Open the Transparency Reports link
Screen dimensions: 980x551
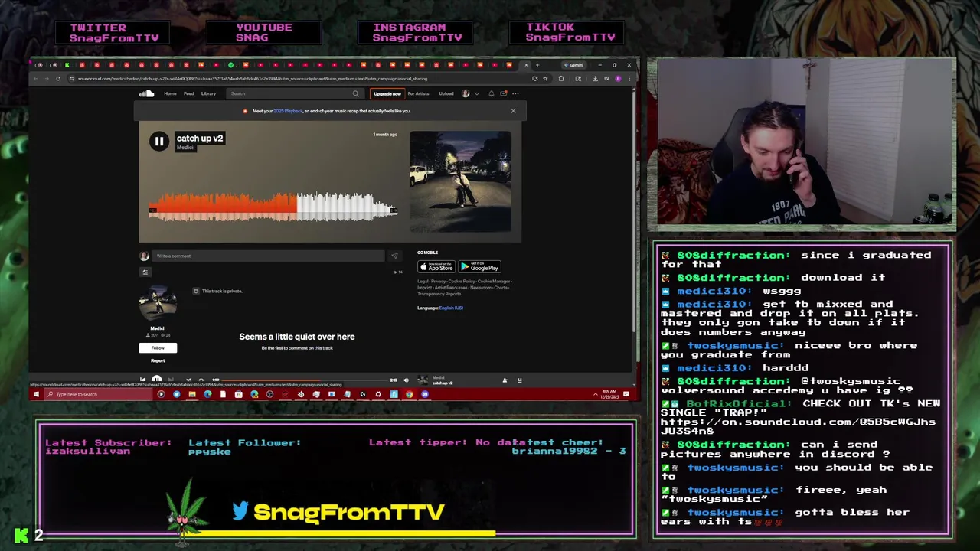(x=439, y=294)
